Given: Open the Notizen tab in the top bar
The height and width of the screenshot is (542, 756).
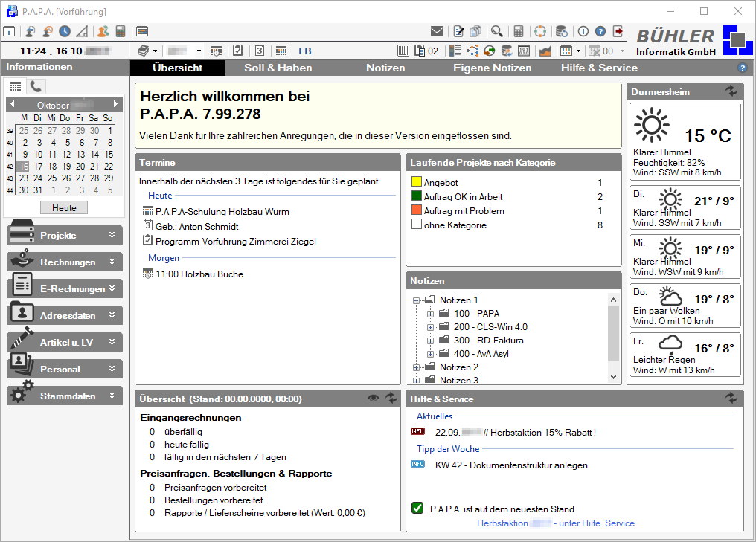Looking at the screenshot, I should pos(385,68).
